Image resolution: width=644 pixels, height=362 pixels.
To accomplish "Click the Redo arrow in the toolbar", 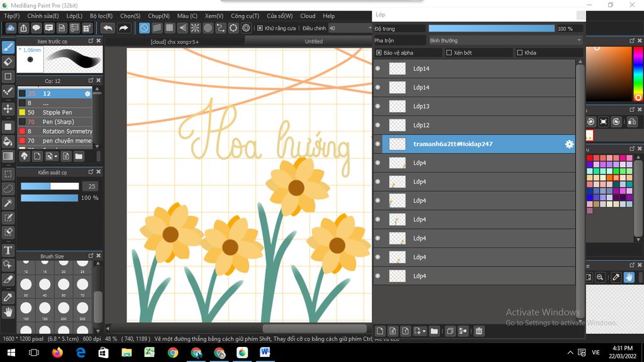I will click(124, 28).
